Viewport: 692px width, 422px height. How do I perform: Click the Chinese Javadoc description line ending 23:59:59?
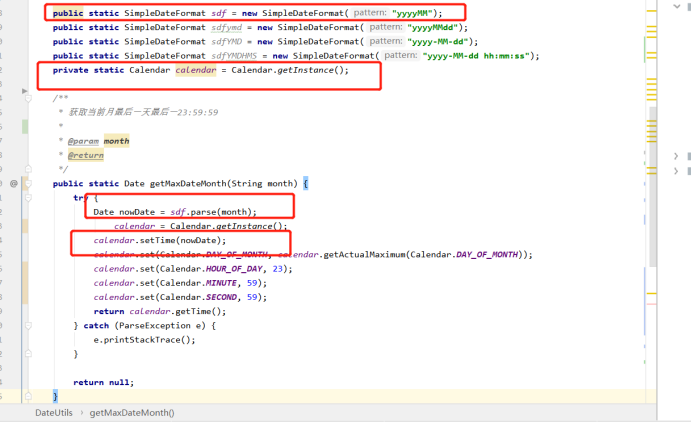[x=143, y=112]
